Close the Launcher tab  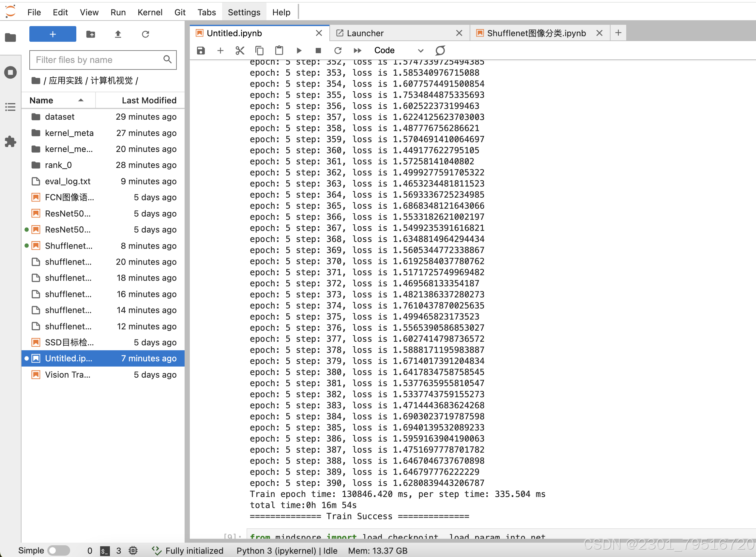[459, 33]
